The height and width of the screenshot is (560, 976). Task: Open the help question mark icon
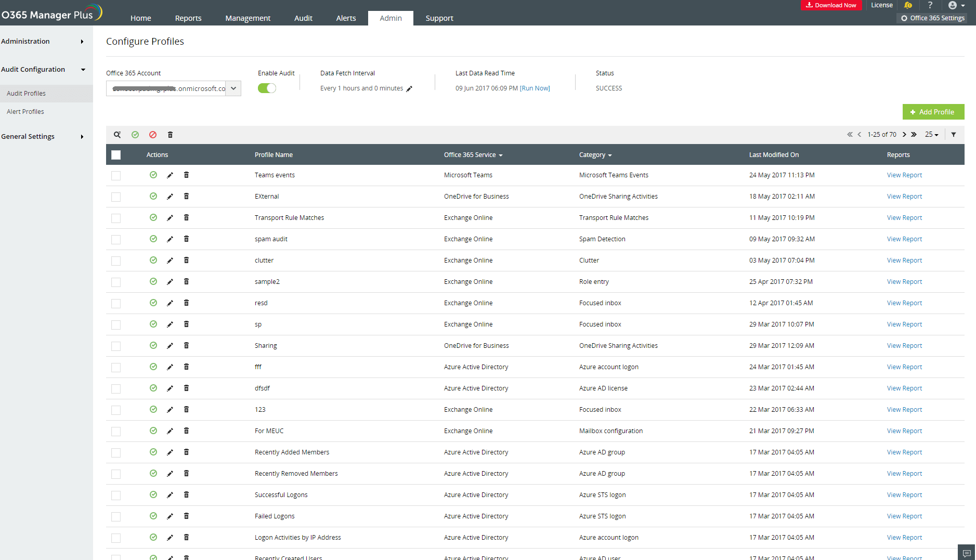[x=930, y=5]
